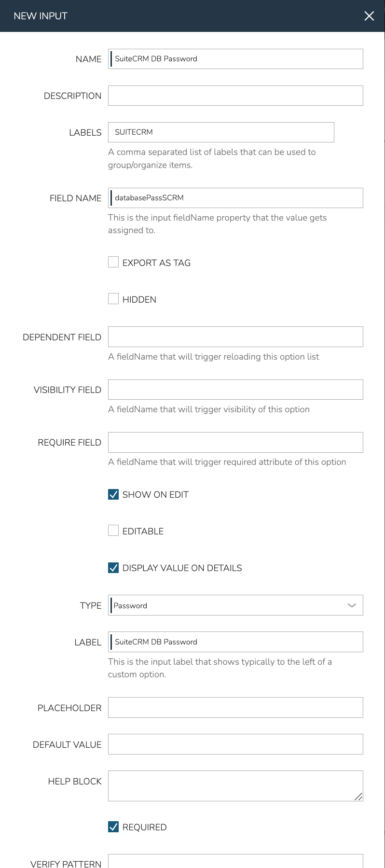
Task: Click the Placeholder input field
Action: pyautogui.click(x=235, y=708)
